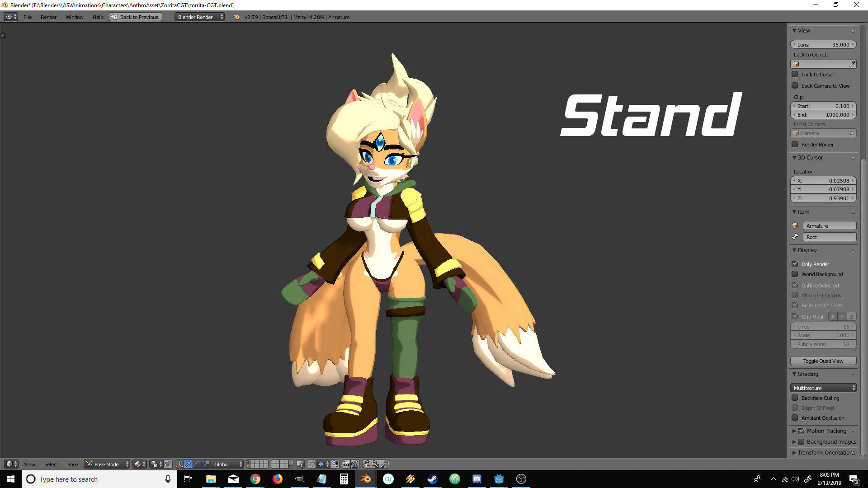Viewport: 868px width, 488px height.
Task: Enable Ambient Occlusion checkbox
Action: click(795, 418)
